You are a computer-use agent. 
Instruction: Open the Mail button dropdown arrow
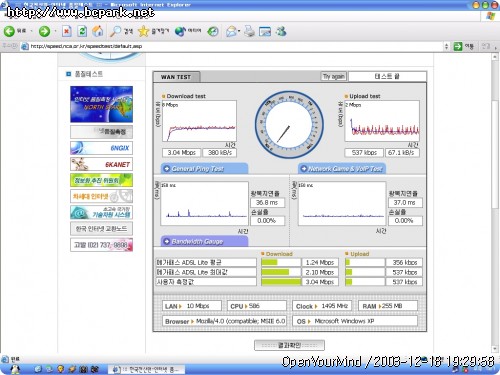pyautogui.click(x=239, y=31)
